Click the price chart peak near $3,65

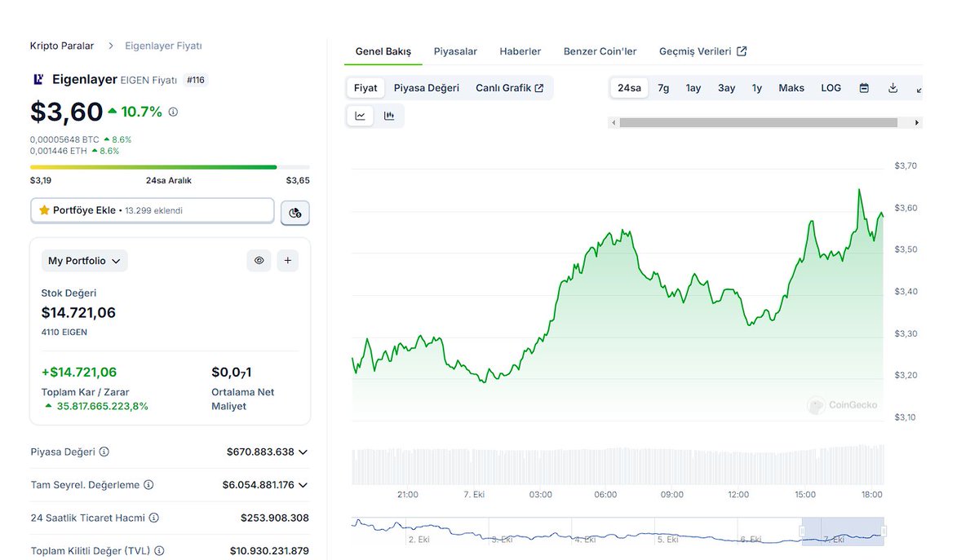tap(859, 190)
